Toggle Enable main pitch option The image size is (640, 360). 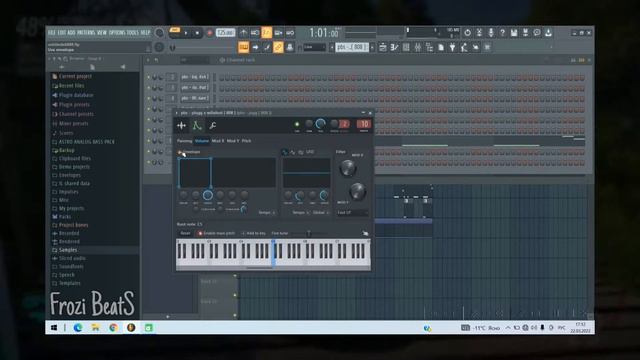(x=200, y=233)
